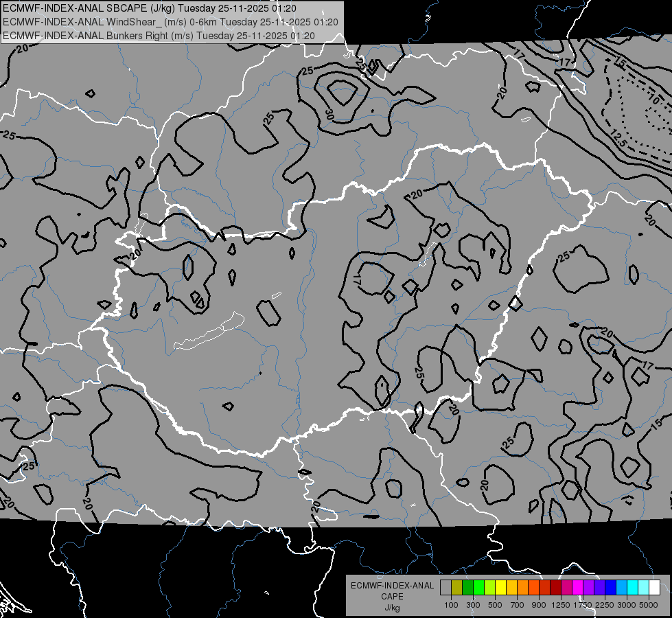Select the yellow-green legend swatch

click(489, 588)
